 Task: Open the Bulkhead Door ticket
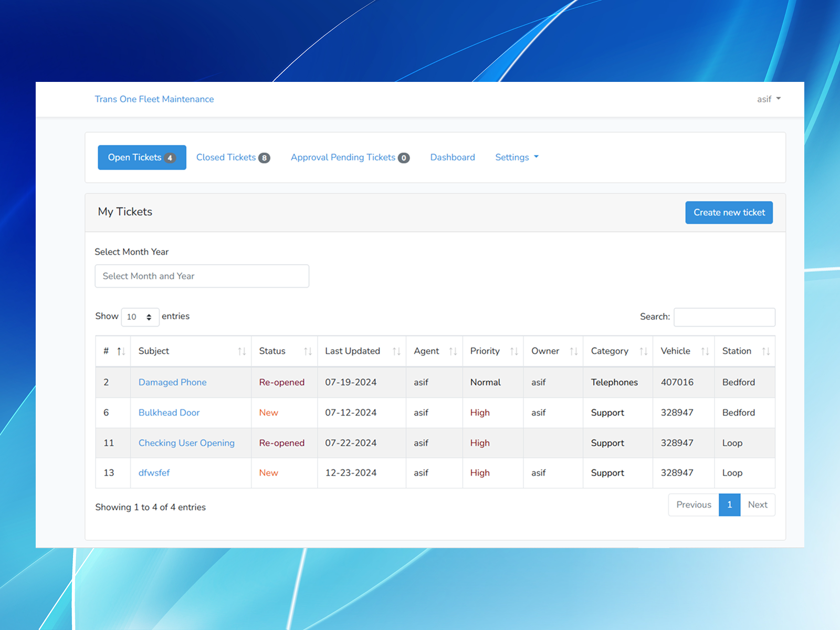[169, 413]
